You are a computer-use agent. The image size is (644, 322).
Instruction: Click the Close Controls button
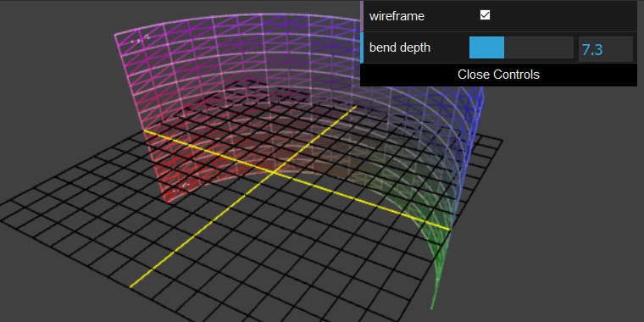pos(498,75)
